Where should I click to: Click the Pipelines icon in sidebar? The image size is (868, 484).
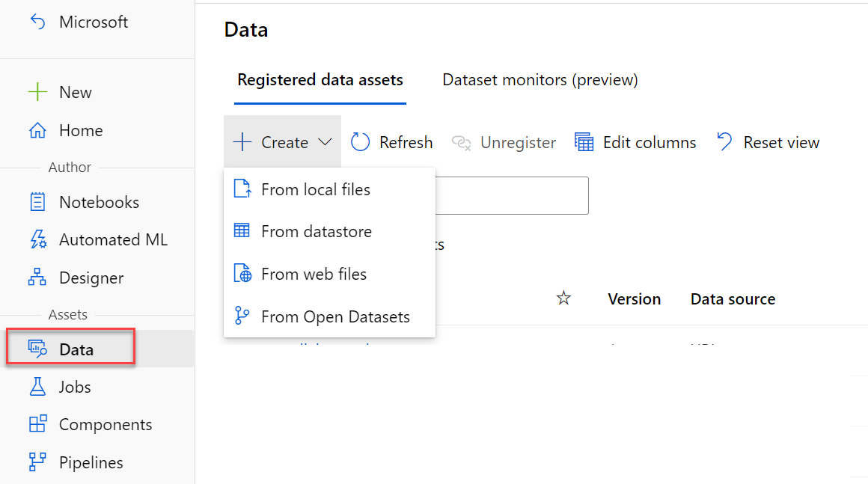(x=37, y=462)
